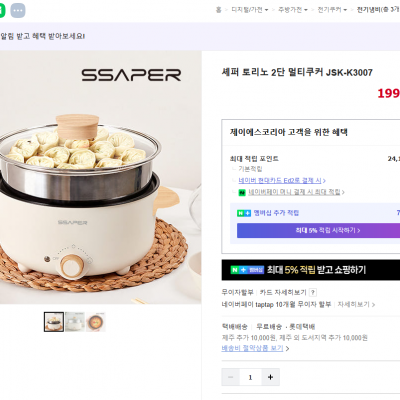This screenshot has width=400, height=400.
Task: Click the green Naver Pay N icon
Action: coord(242,192)
